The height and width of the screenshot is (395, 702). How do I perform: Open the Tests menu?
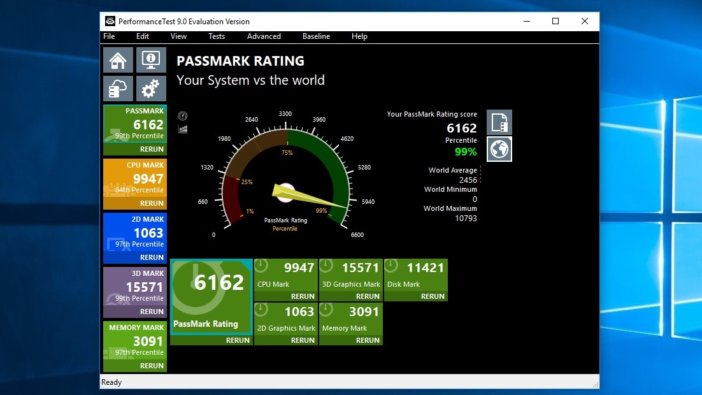[216, 36]
